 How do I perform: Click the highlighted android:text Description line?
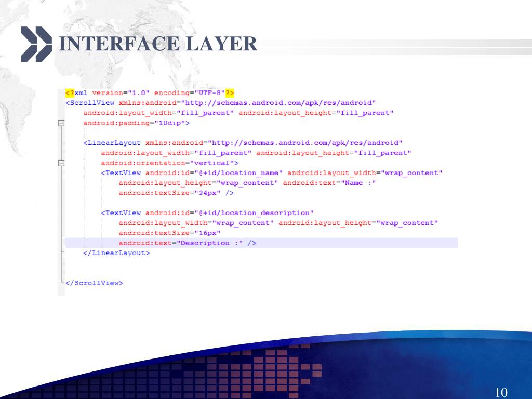click(262, 243)
